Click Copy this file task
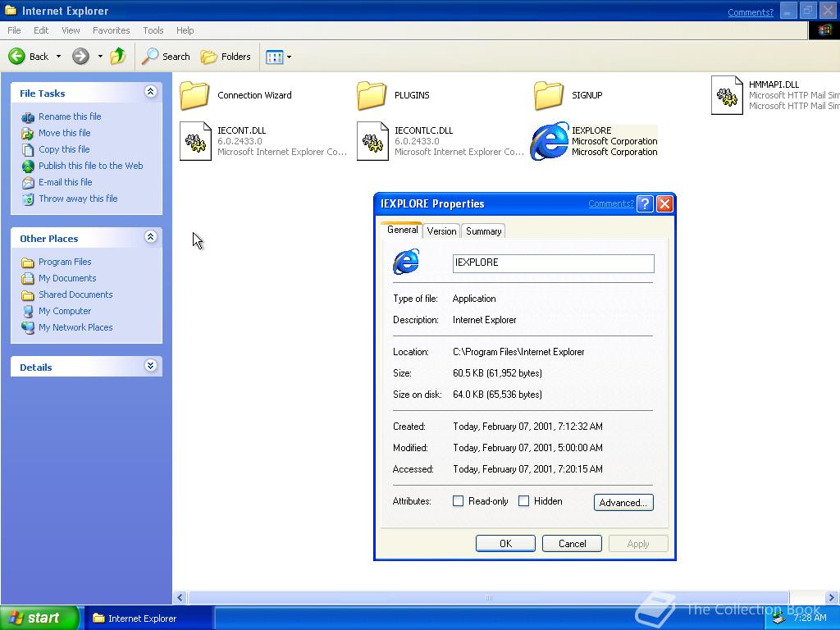 64,149
